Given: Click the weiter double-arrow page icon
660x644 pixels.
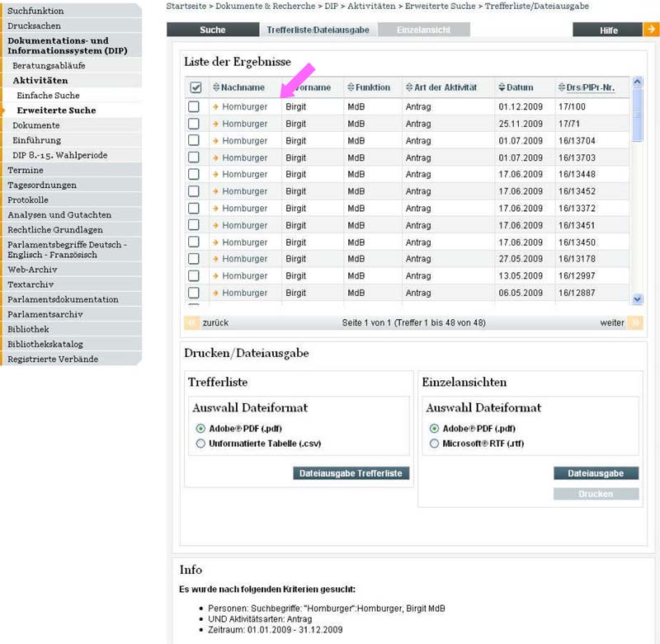Looking at the screenshot, I should pos(634,322).
